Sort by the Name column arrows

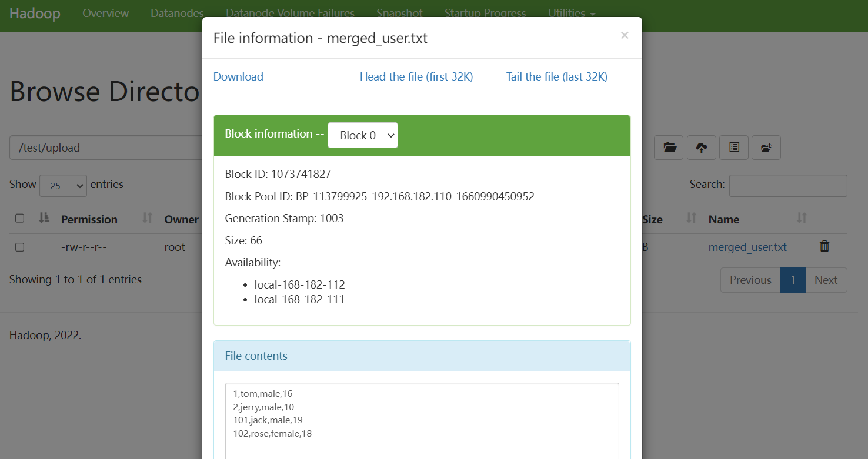(802, 219)
